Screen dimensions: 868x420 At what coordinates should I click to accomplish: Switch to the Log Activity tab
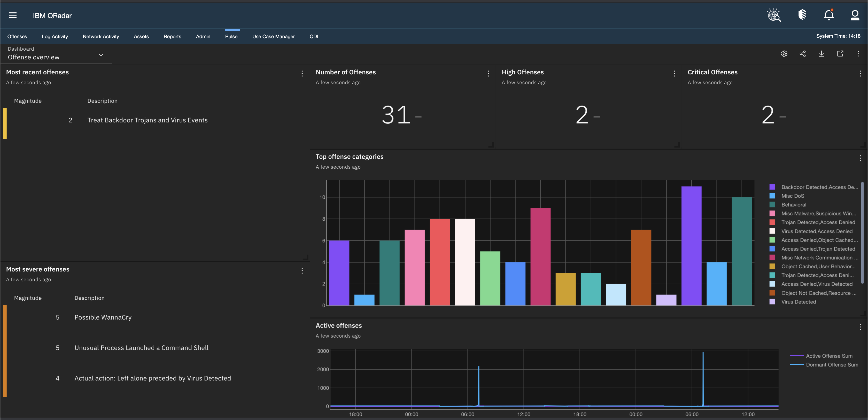click(x=55, y=36)
